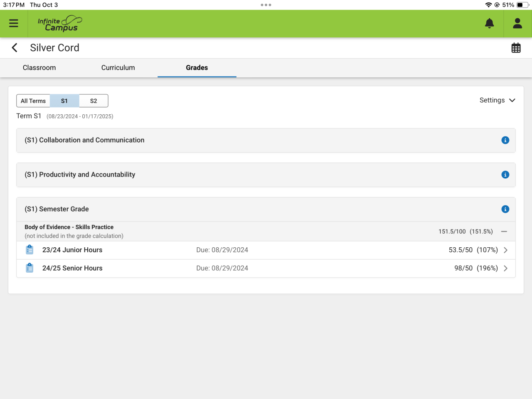Click the Senior Hours due date 08/29/2024

(x=222, y=268)
